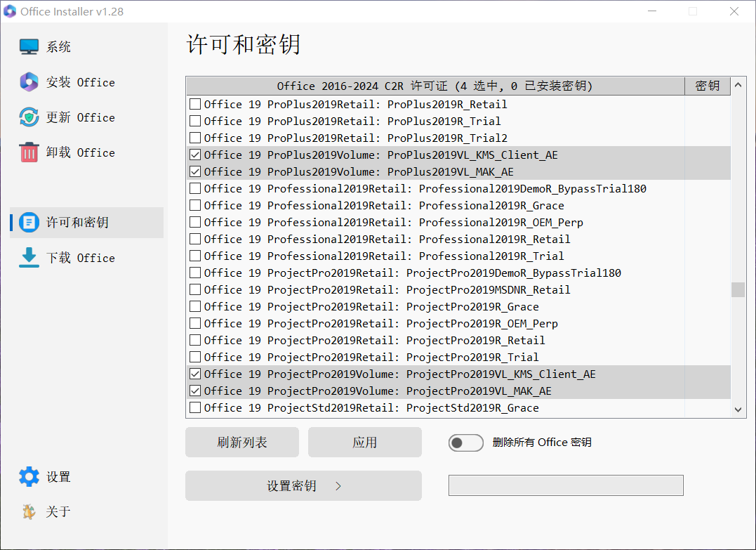This screenshot has width=756, height=550.
Task: Click the blue document icon beside 许可和密钥
Action: pos(29,223)
